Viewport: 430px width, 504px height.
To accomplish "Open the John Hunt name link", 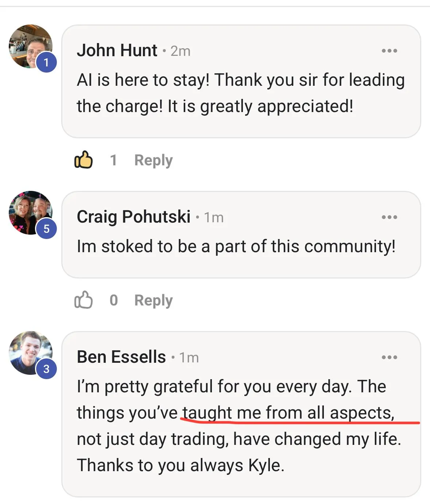I will 117,50.
